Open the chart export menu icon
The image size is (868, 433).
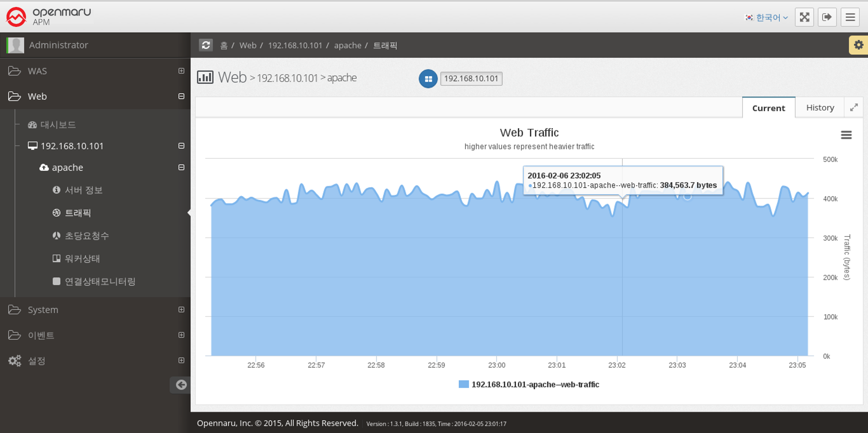[x=846, y=135]
